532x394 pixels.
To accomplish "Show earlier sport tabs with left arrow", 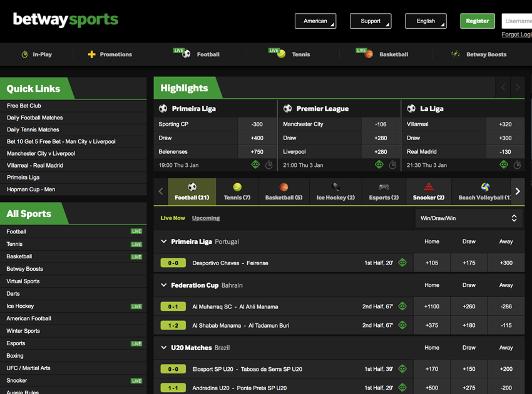I will 161,191.
